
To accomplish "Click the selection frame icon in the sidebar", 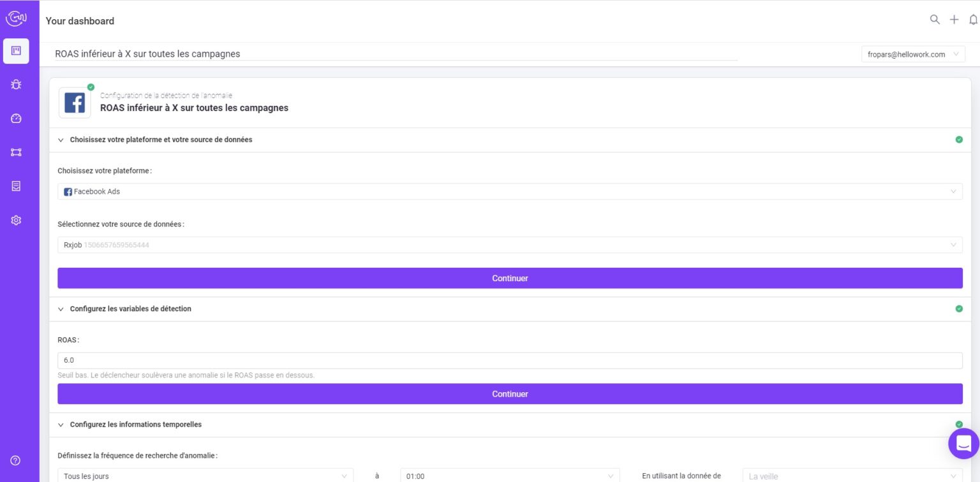I will pos(16,152).
